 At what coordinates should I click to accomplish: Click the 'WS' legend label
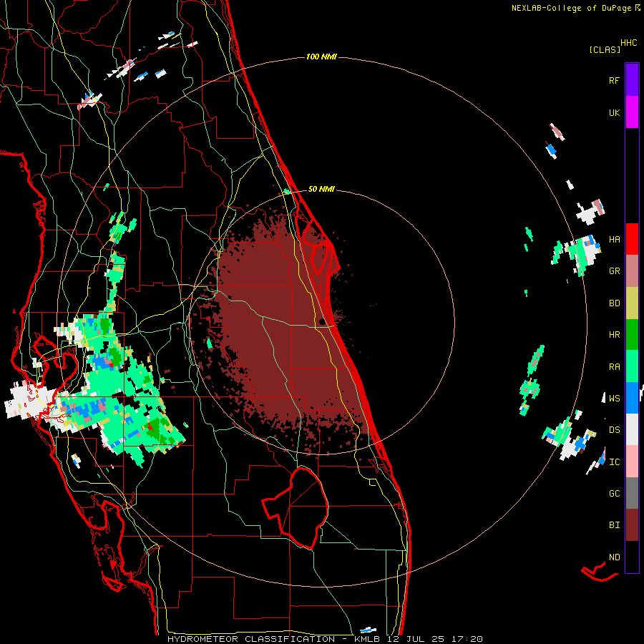(614, 398)
